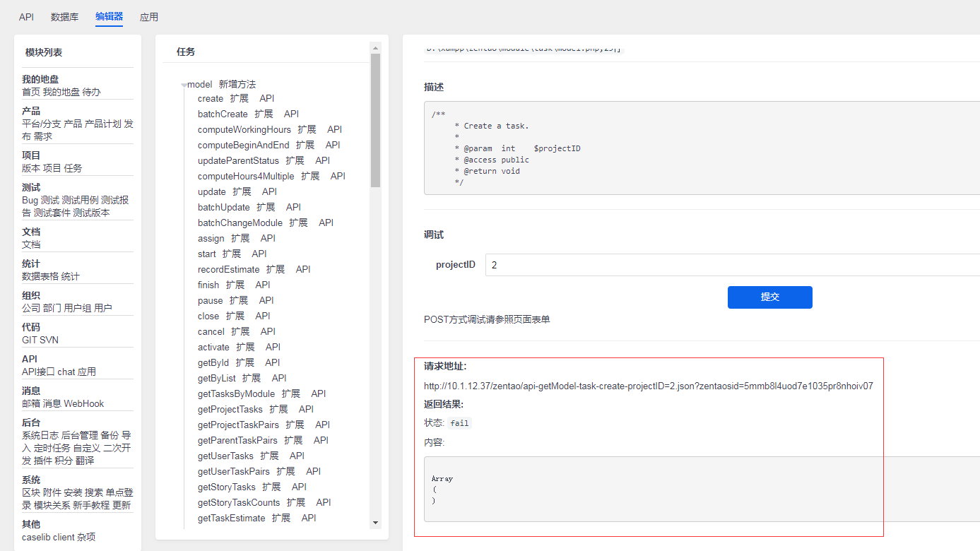The width and height of the screenshot is (980, 551).
Task: Go to GIT in 代码 section
Action: tap(30, 340)
